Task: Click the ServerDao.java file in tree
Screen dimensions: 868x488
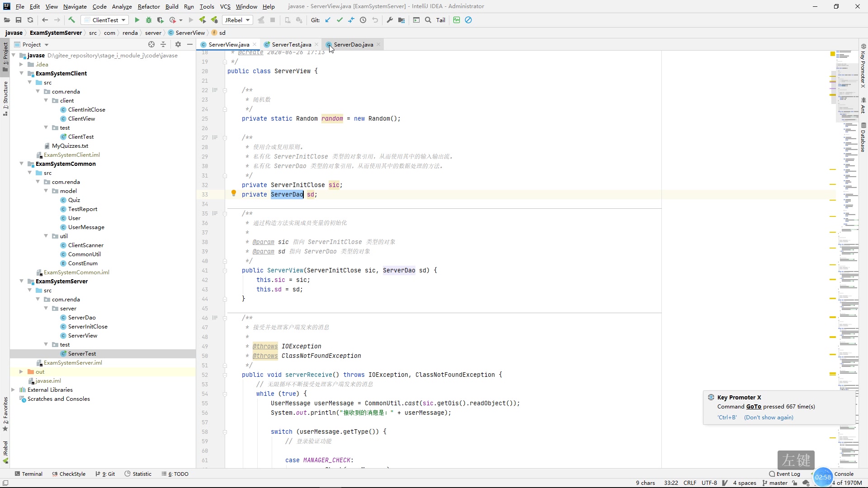Action: click(x=82, y=317)
